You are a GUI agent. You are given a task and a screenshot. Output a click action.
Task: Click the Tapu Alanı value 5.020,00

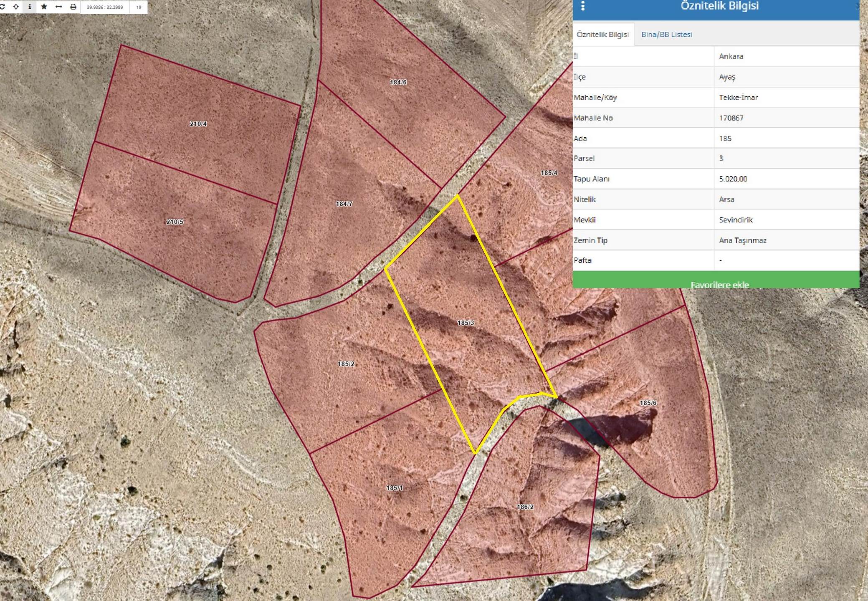733,179
